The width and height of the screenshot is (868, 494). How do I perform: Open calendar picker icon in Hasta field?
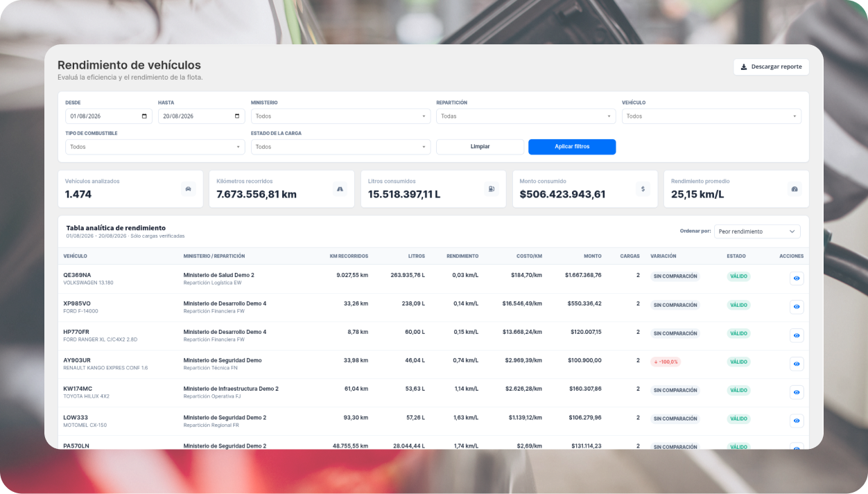237,116
